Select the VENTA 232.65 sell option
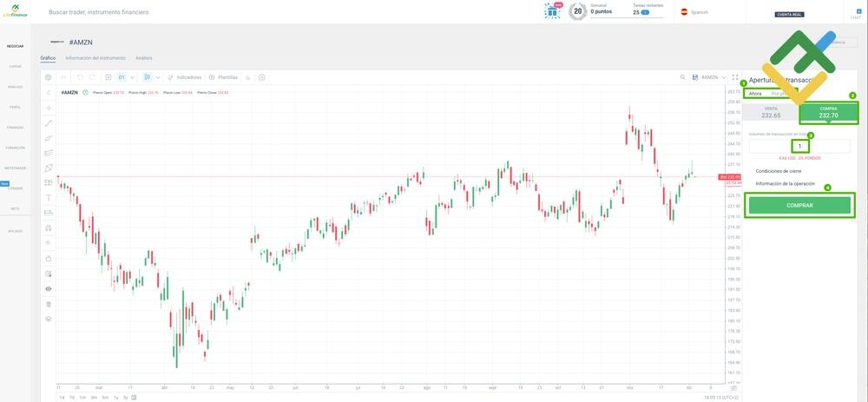The height and width of the screenshot is (402, 868). tap(771, 112)
